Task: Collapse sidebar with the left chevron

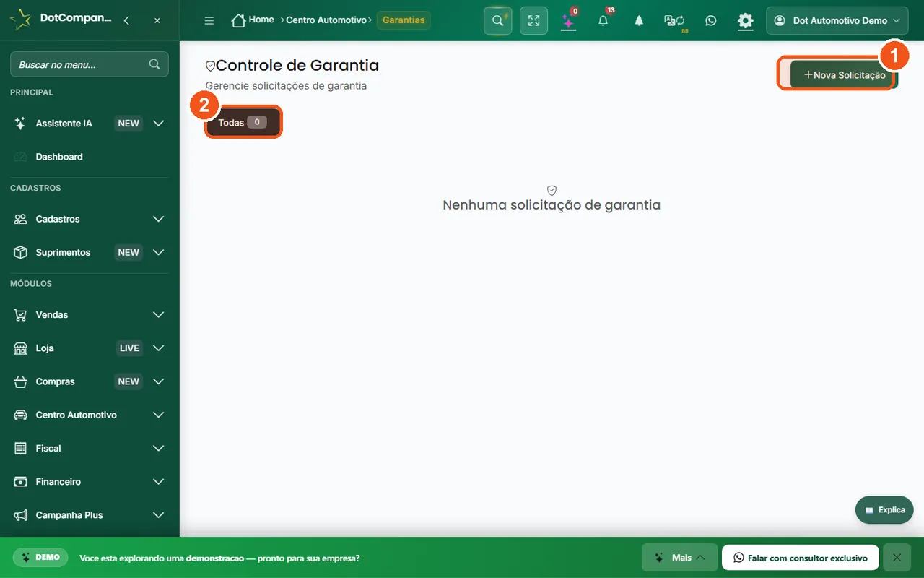Action: tap(126, 20)
